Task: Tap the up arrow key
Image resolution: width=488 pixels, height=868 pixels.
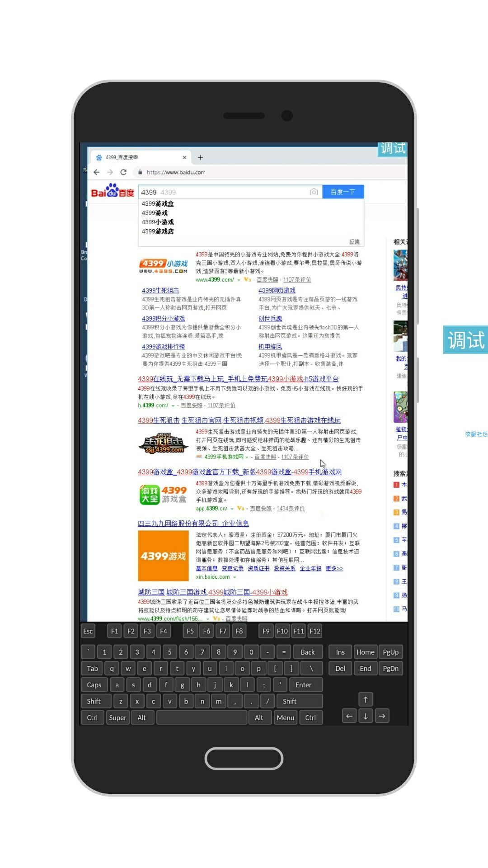Action: [x=366, y=700]
